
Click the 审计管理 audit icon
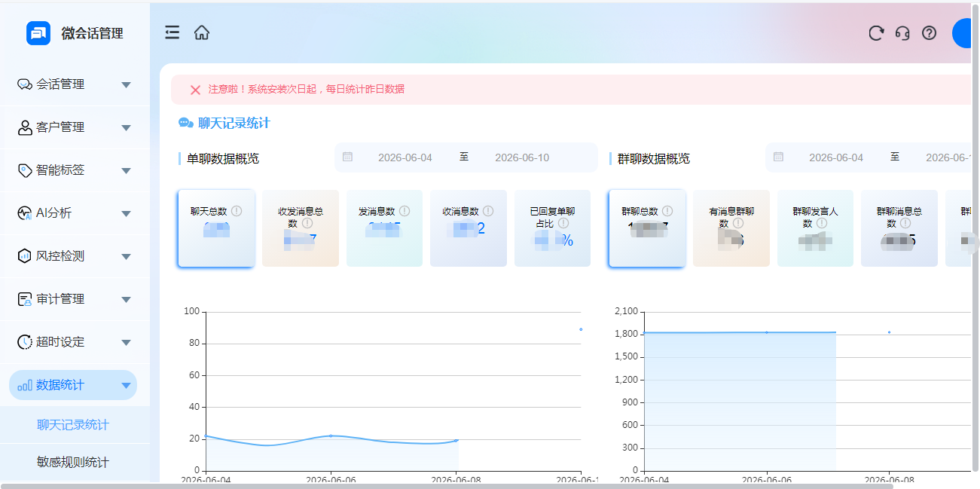(25, 299)
